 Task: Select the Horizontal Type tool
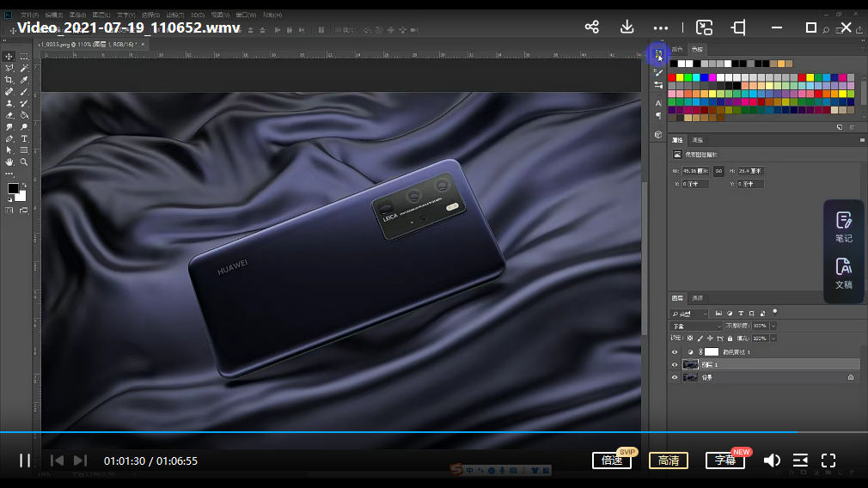(24, 138)
